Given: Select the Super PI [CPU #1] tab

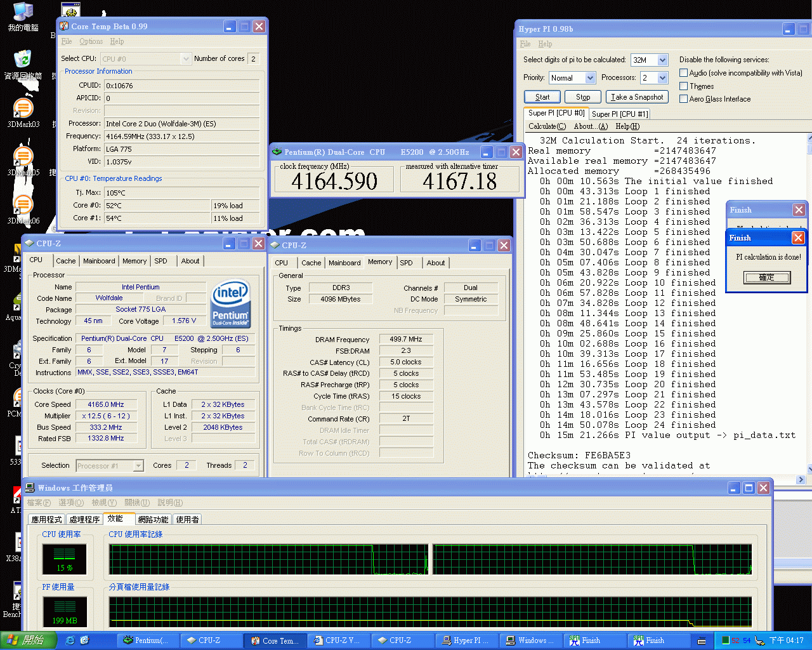Looking at the screenshot, I should click(x=620, y=114).
